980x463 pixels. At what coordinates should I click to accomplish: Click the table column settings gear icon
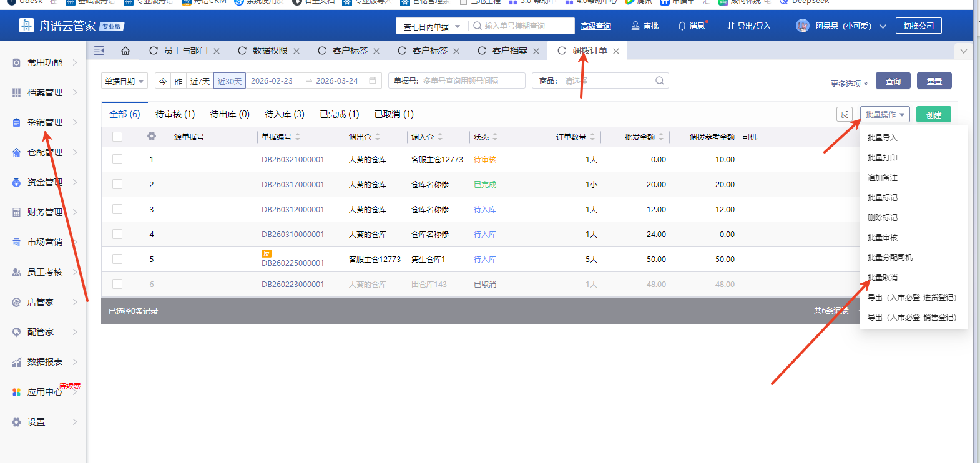152,136
